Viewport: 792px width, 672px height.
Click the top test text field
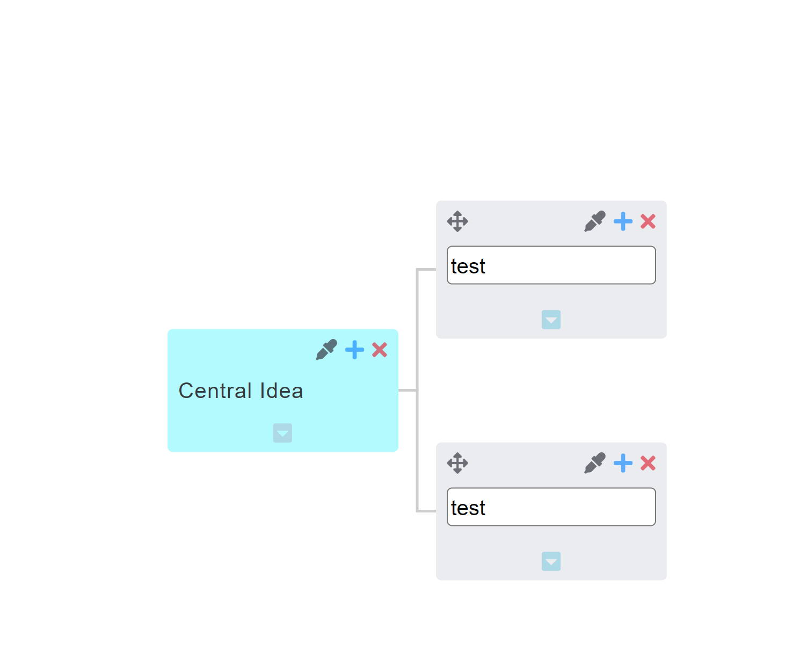[x=551, y=265]
